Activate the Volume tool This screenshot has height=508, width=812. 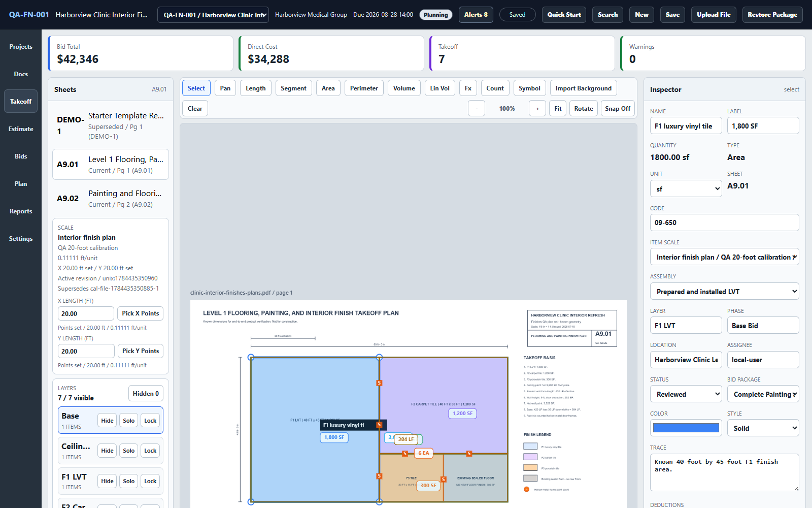[404, 88]
